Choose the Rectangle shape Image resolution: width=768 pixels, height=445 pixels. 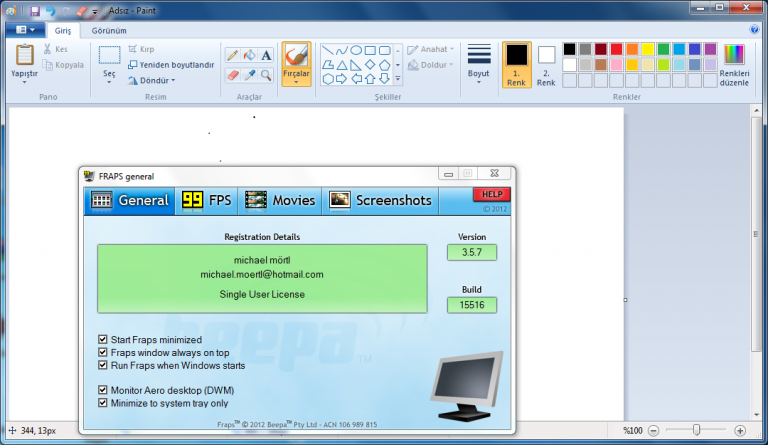(370, 50)
